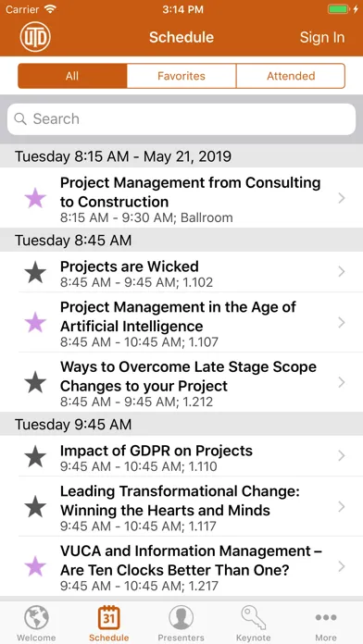Image resolution: width=363 pixels, height=644 pixels.
Task: Select the Schedule calendar icon tab
Action: (x=109, y=623)
